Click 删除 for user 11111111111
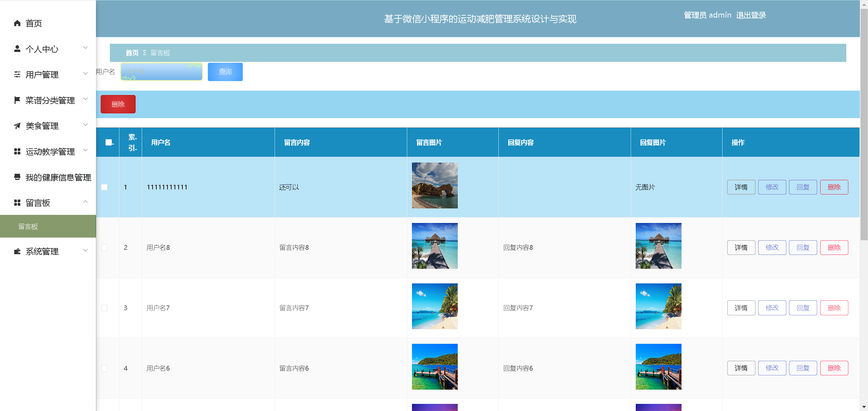Image resolution: width=868 pixels, height=411 pixels. pyautogui.click(x=834, y=187)
